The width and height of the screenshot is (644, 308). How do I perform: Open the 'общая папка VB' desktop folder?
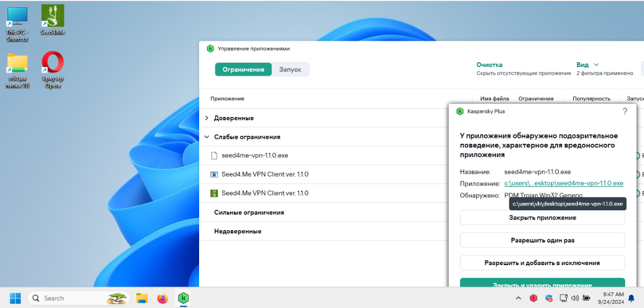[17, 70]
